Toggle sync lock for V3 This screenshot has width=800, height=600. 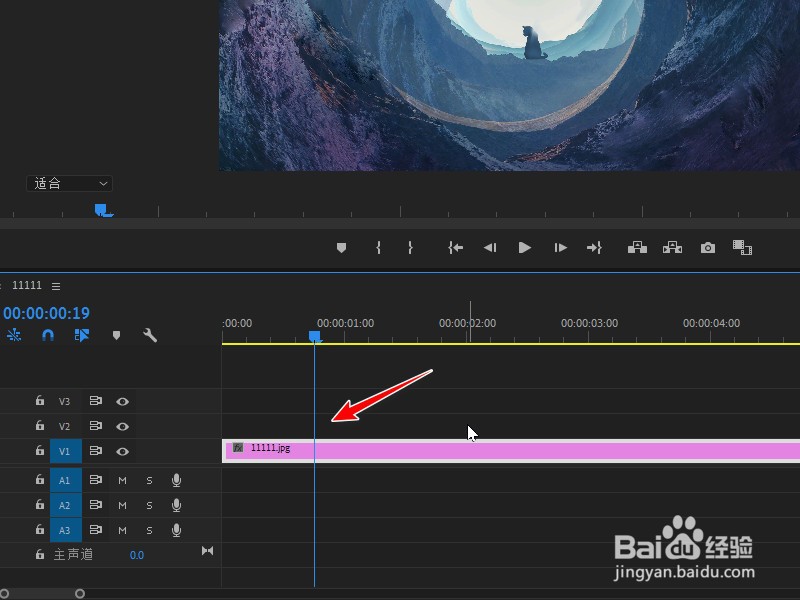coord(96,401)
